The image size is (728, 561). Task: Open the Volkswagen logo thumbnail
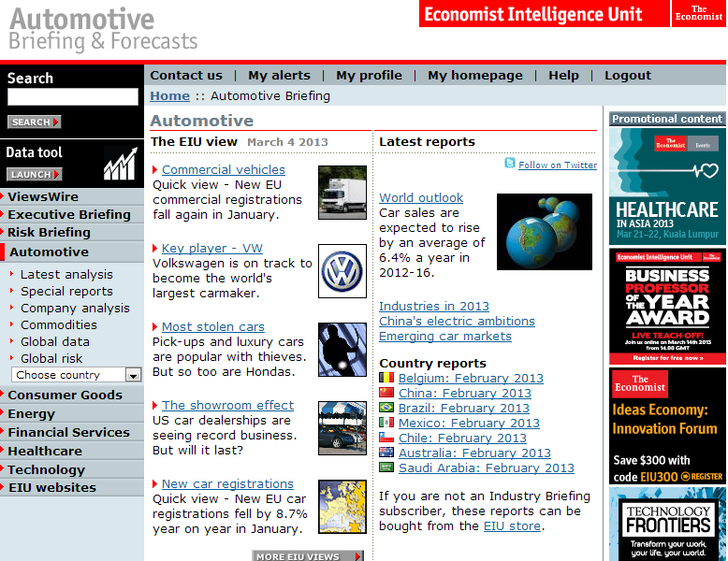tap(342, 271)
